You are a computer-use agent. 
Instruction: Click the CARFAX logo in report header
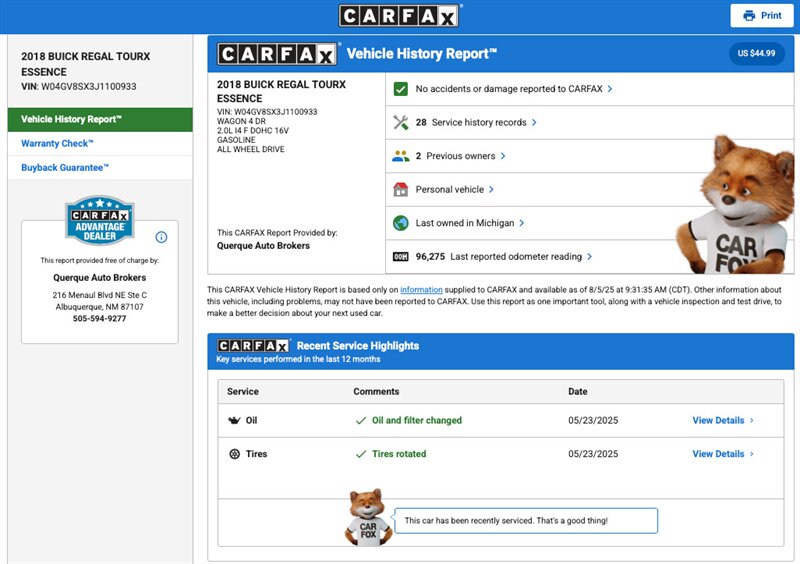pos(277,54)
